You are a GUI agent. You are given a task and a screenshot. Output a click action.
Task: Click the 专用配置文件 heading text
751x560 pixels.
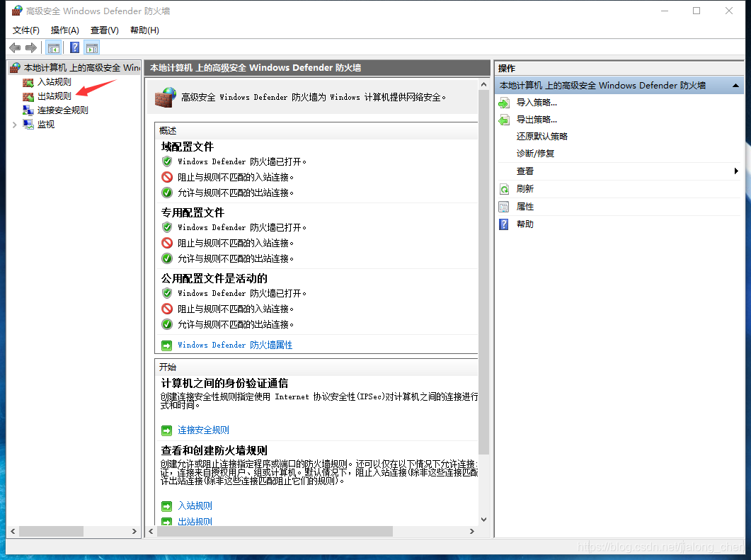click(x=193, y=212)
